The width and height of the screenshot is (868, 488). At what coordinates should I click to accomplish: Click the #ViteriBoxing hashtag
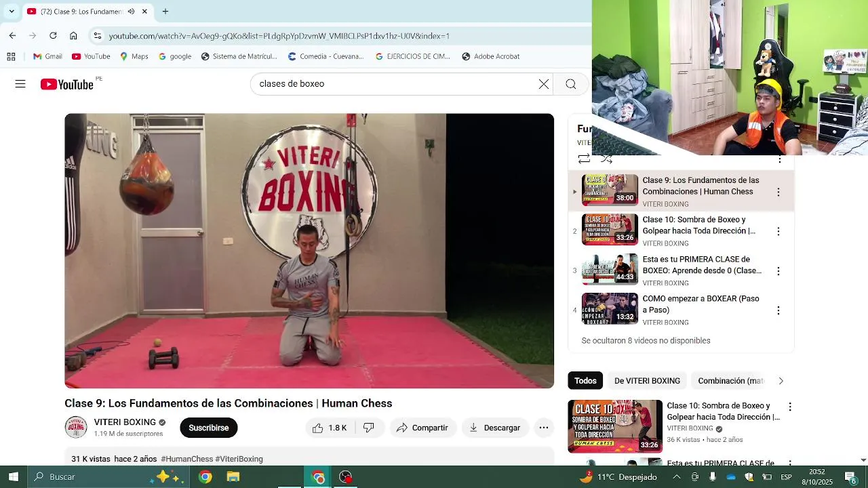click(239, 459)
